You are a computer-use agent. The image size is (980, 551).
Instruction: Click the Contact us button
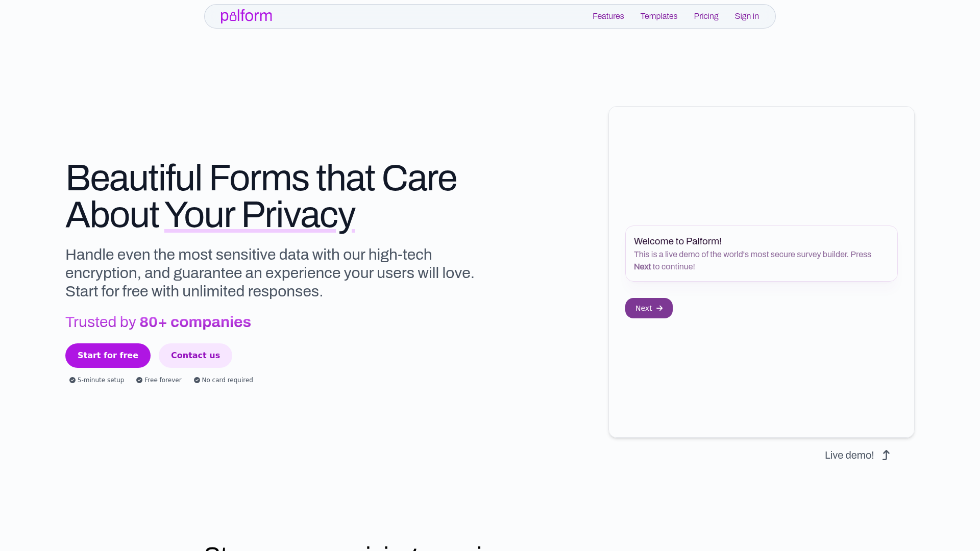195,355
